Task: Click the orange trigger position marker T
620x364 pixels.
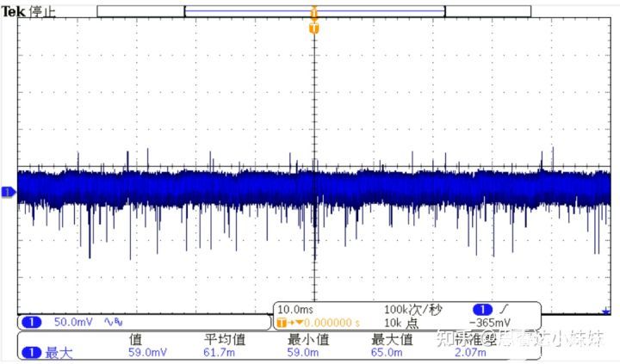Action: pyautogui.click(x=314, y=28)
